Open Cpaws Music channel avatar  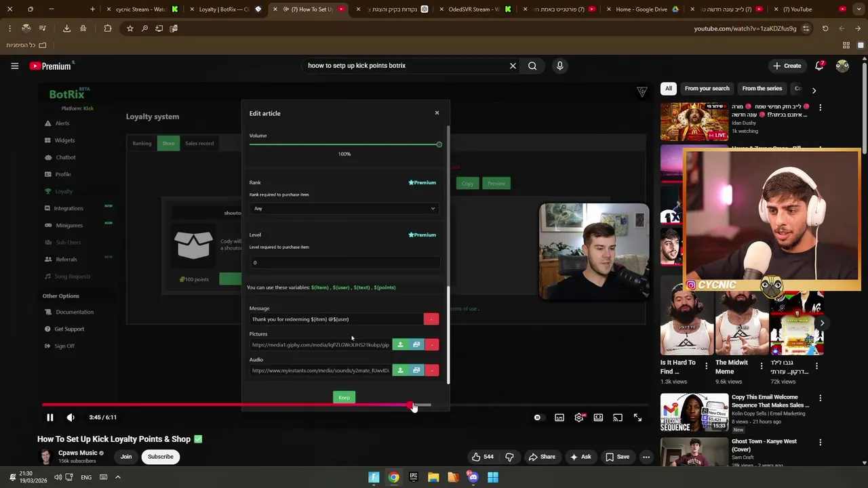pyautogui.click(x=45, y=456)
